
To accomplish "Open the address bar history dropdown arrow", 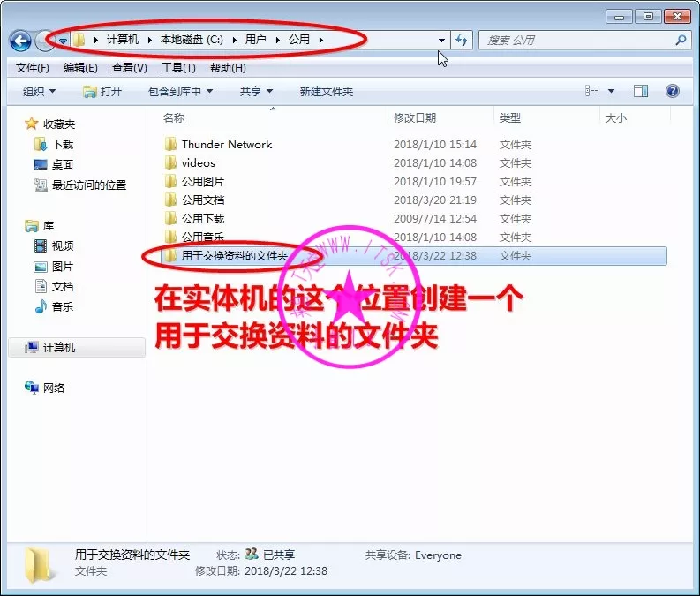I will 441,41.
